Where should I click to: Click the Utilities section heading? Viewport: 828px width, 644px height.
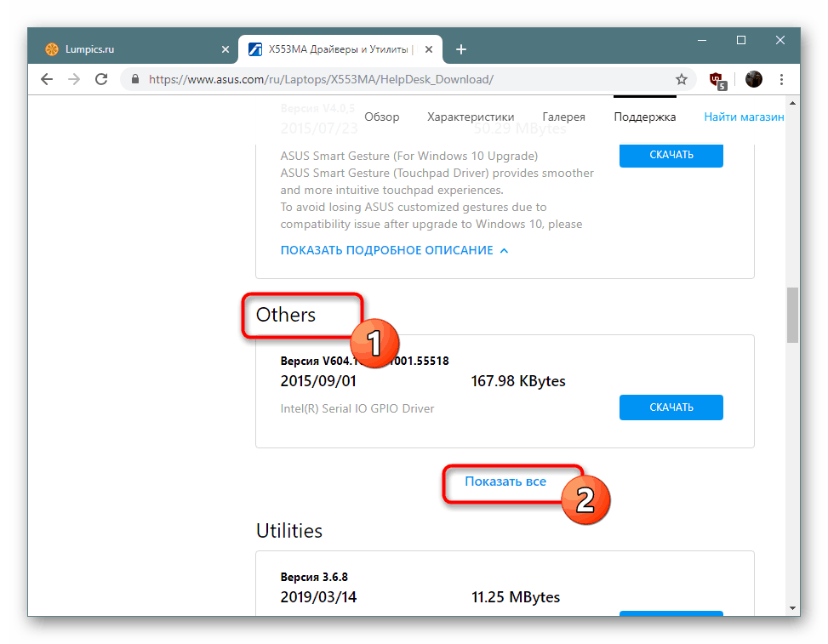(x=288, y=531)
